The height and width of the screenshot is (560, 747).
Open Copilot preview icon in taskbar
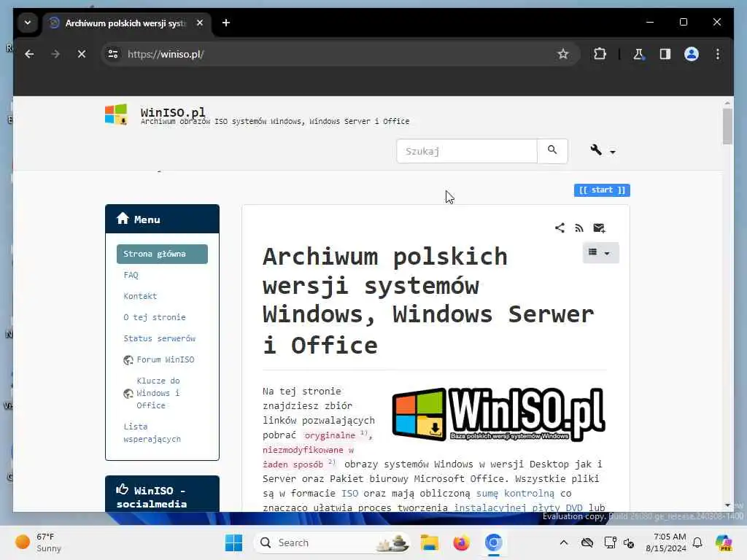click(723, 542)
